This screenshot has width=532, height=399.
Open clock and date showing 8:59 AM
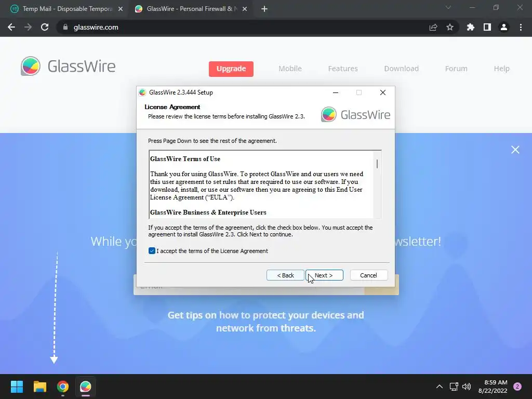[x=493, y=387]
